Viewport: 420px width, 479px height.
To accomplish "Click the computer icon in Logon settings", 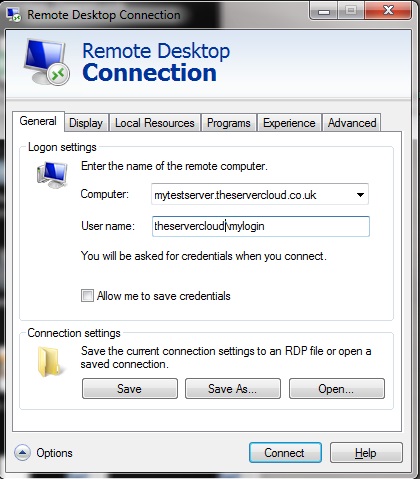I will (52, 174).
